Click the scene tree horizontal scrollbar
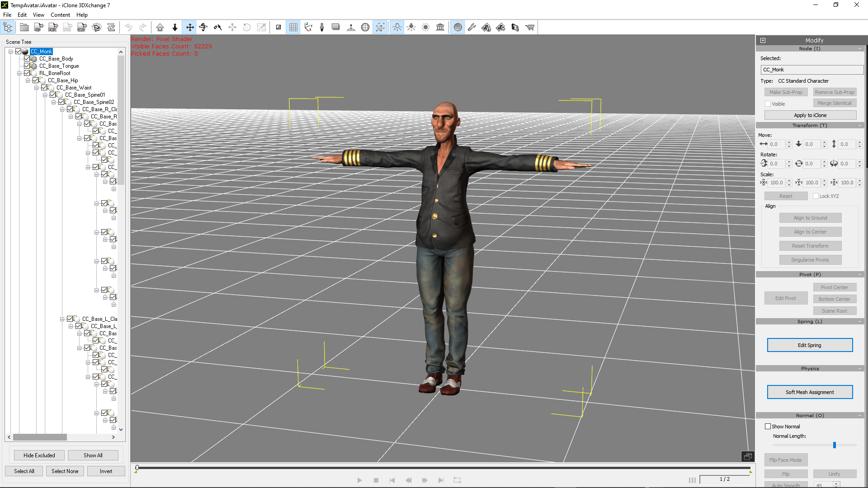 [x=40, y=437]
